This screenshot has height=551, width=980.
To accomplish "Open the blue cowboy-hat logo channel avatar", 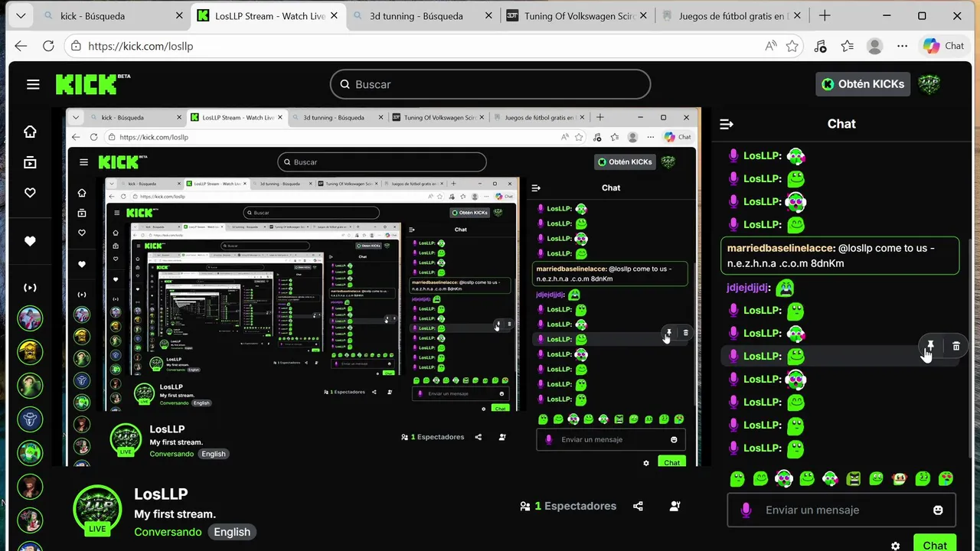I will (30, 419).
